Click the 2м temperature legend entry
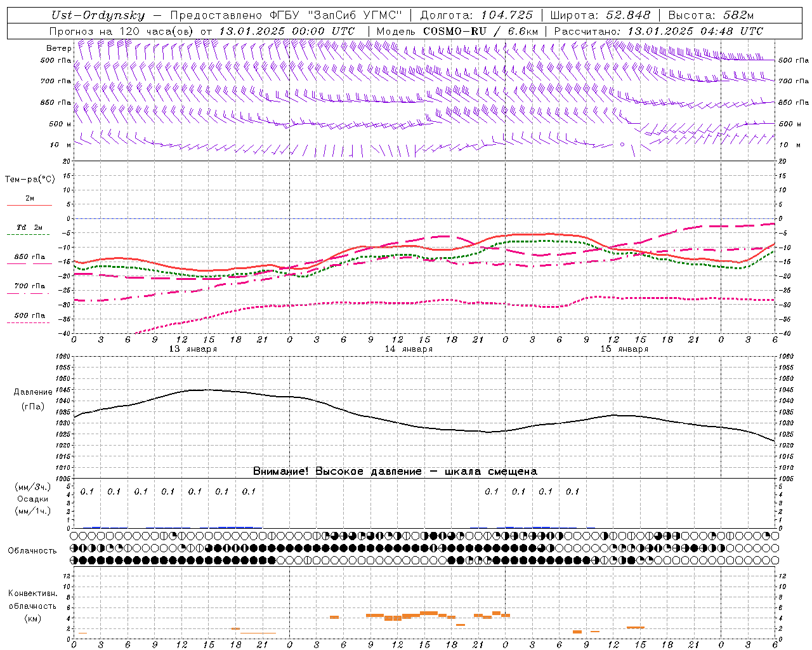 [30, 198]
